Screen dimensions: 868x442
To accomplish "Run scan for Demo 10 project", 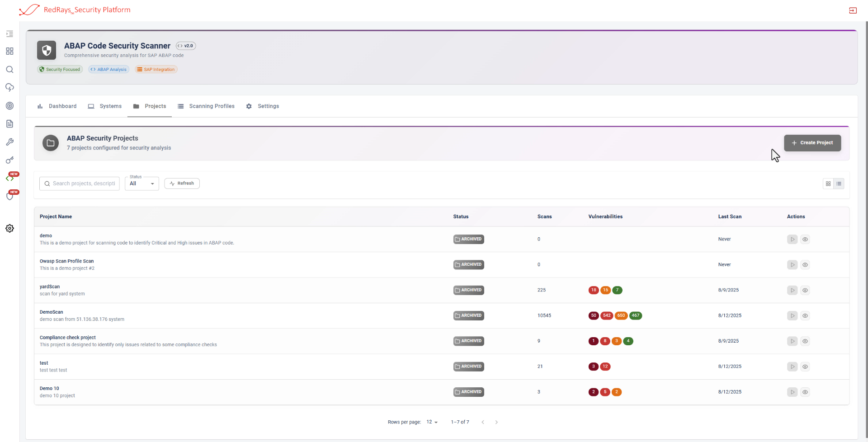I will [792, 392].
